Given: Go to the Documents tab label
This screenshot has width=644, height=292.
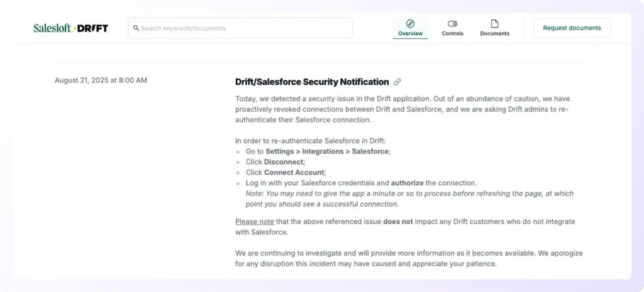Looking at the screenshot, I should 494,33.
